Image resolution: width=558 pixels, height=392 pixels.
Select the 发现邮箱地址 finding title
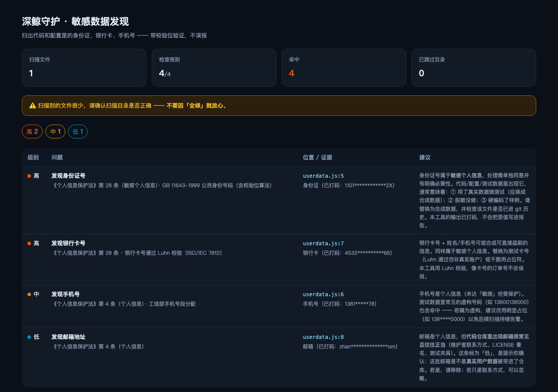[x=68, y=337]
